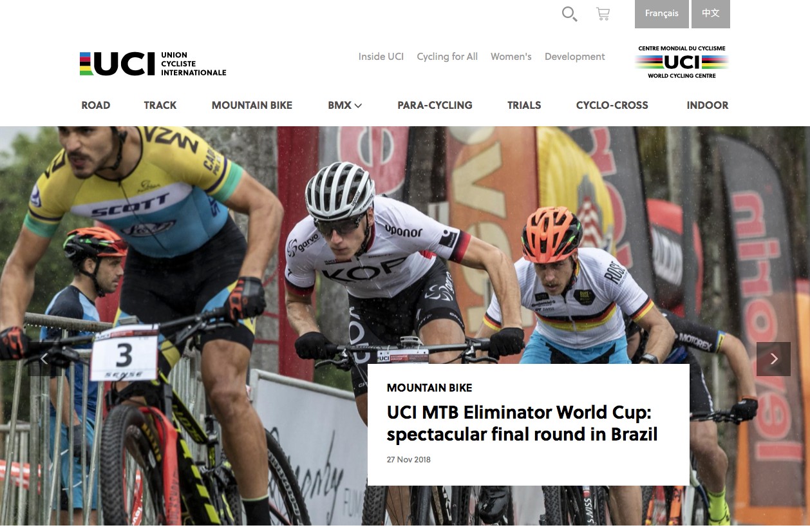This screenshot has width=810, height=532.
Task: Visit the Inside UCI link
Action: click(381, 57)
